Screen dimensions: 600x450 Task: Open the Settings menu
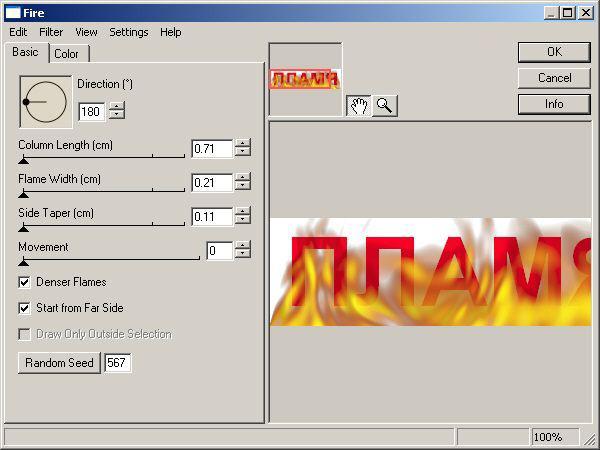click(129, 32)
